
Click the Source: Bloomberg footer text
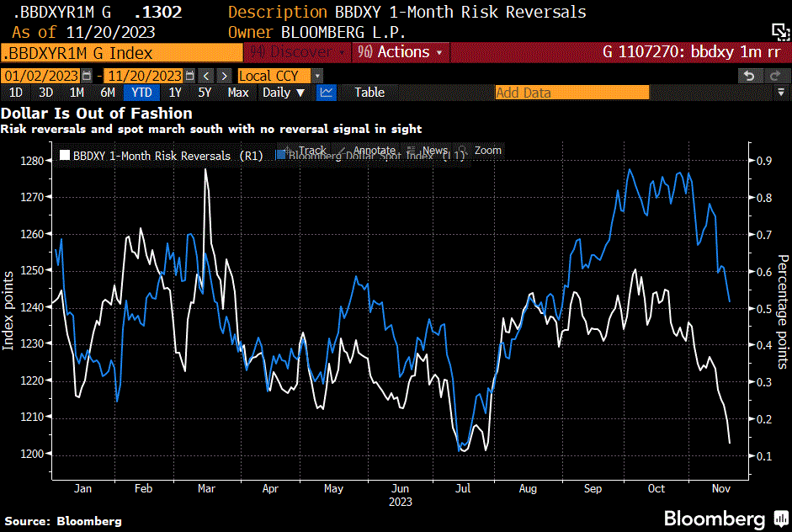63,521
